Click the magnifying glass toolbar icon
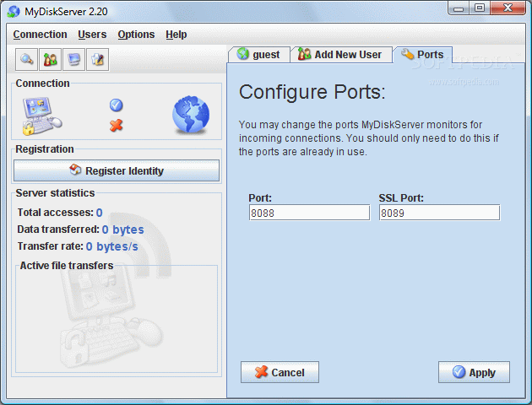Screen dimensions: 532x405 (x=26, y=60)
